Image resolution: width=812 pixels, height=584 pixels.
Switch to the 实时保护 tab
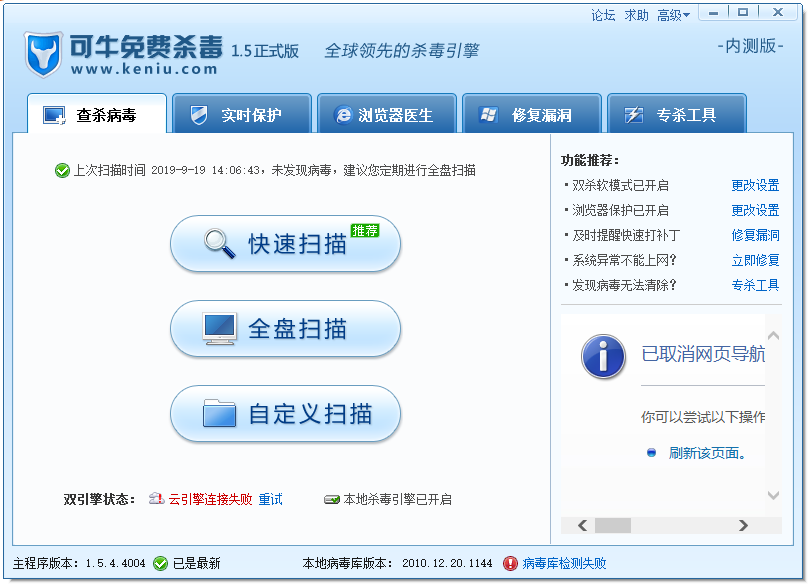[x=242, y=113]
